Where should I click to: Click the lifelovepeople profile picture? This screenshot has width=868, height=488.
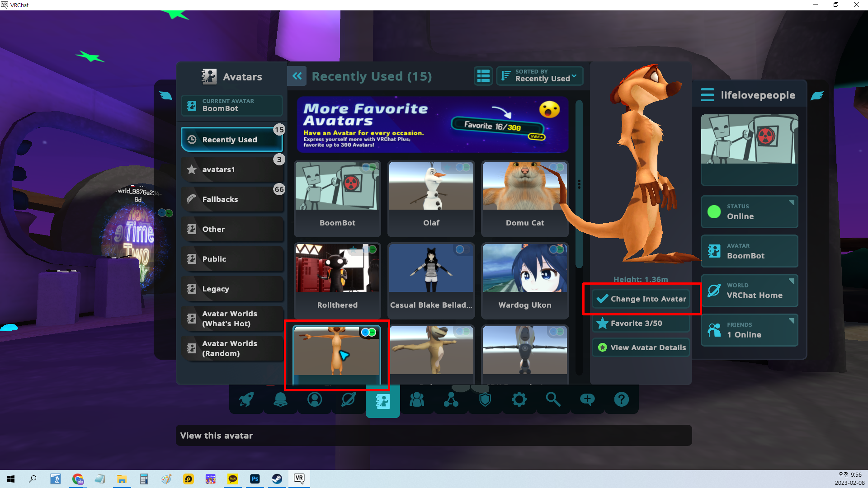(750, 139)
